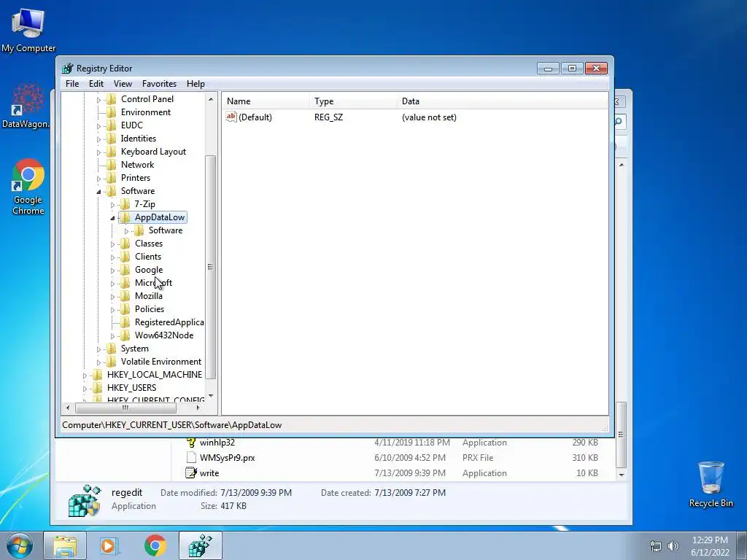747x560 pixels.
Task: Sort values by the Data column
Action: (x=502, y=101)
